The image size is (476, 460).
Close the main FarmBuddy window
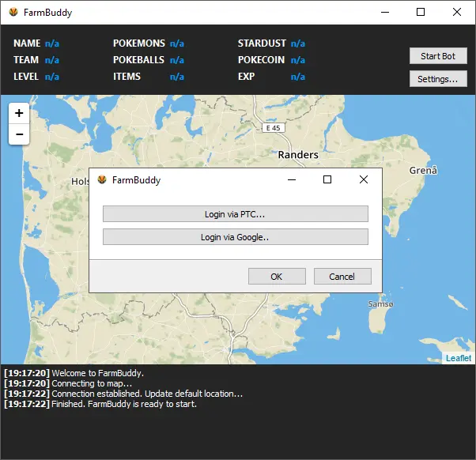pos(457,13)
